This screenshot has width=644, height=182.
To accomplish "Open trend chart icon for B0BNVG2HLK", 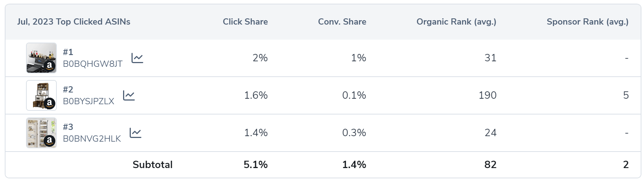I will (136, 133).
